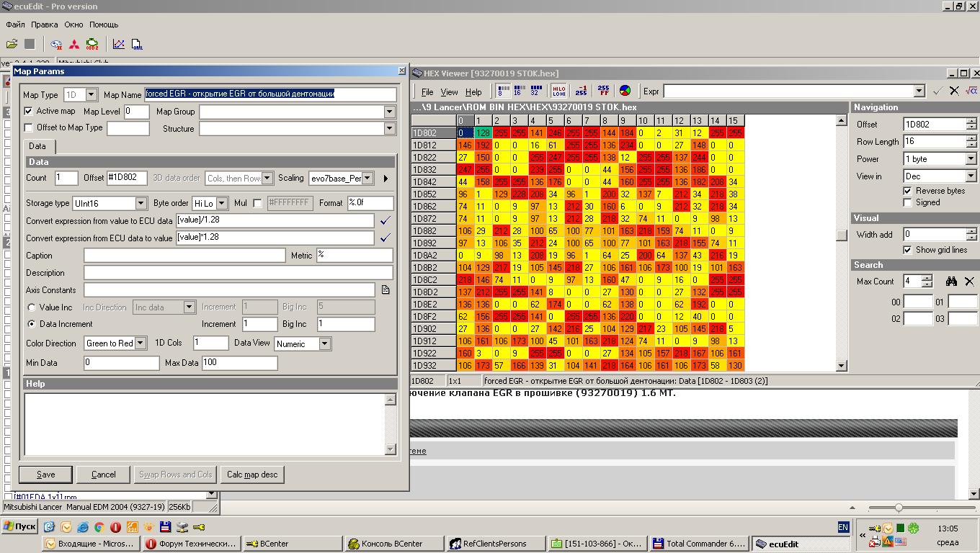This screenshot has height=553, width=980.
Task: Click the open file folder icon
Action: 12,45
